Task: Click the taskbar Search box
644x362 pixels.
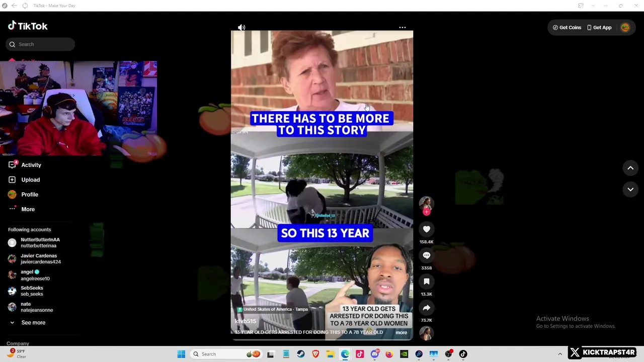Action: [x=226, y=354]
